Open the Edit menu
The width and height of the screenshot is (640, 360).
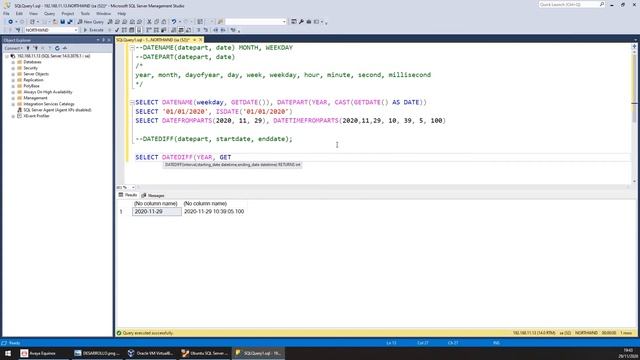click(x=19, y=13)
